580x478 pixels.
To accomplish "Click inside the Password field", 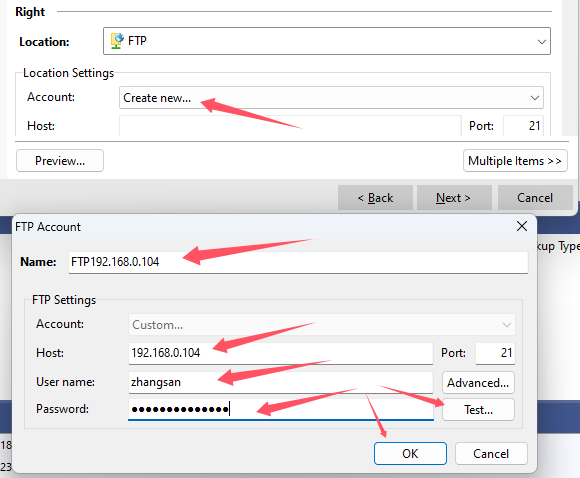I will click(281, 409).
